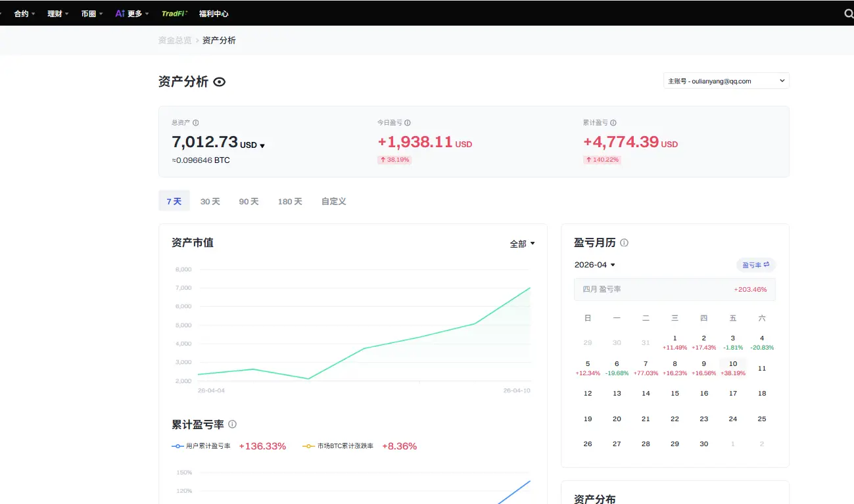Toggle the eye icon beside 资产分析
854x504 pixels.
point(220,81)
